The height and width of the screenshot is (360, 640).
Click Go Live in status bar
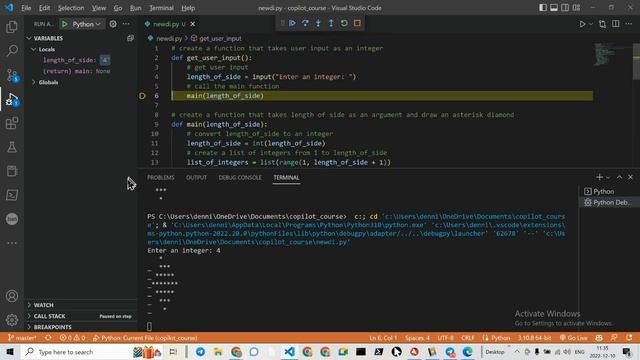coord(573,338)
